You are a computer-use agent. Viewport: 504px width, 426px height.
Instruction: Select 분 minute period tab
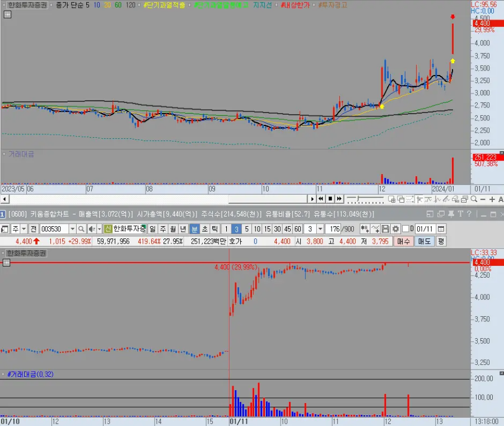coord(194,229)
